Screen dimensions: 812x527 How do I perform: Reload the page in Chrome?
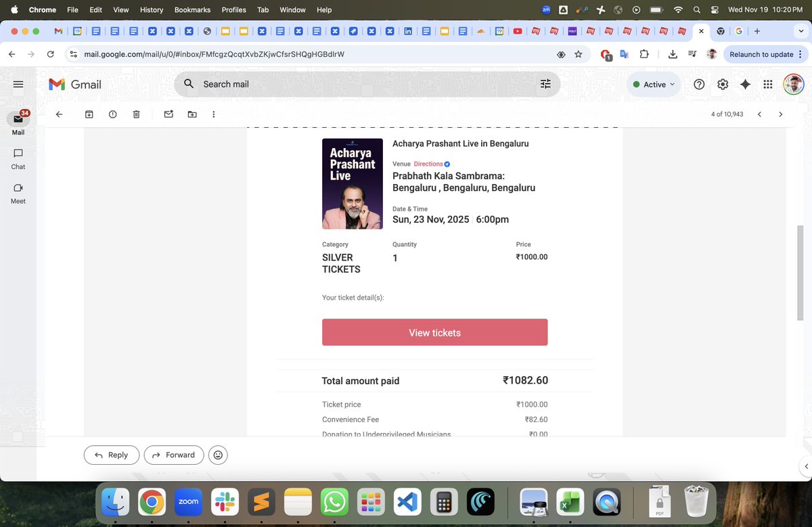point(50,54)
